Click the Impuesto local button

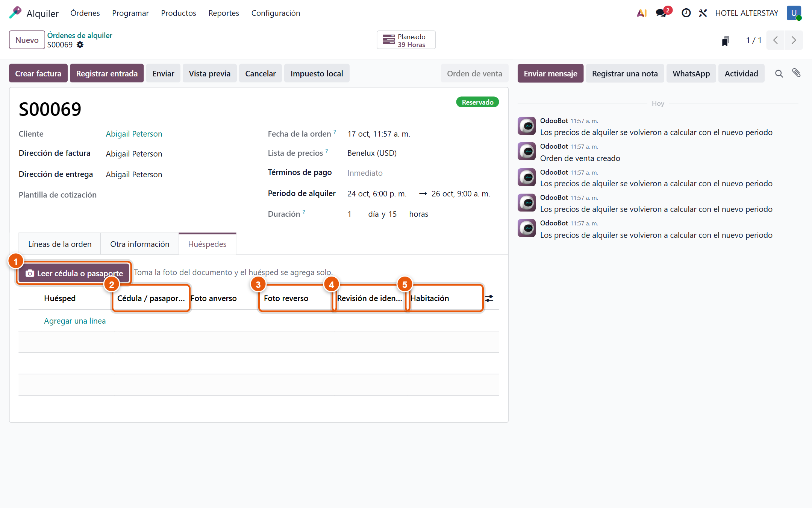pyautogui.click(x=317, y=73)
